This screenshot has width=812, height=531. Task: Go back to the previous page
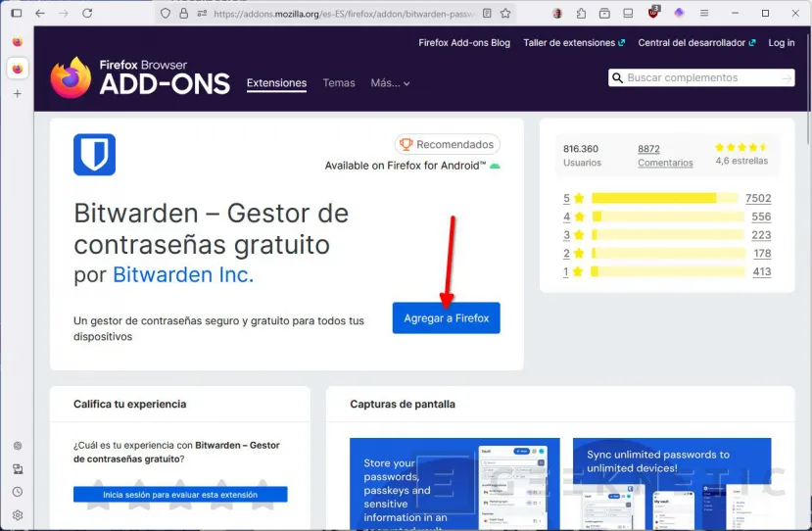[40, 13]
